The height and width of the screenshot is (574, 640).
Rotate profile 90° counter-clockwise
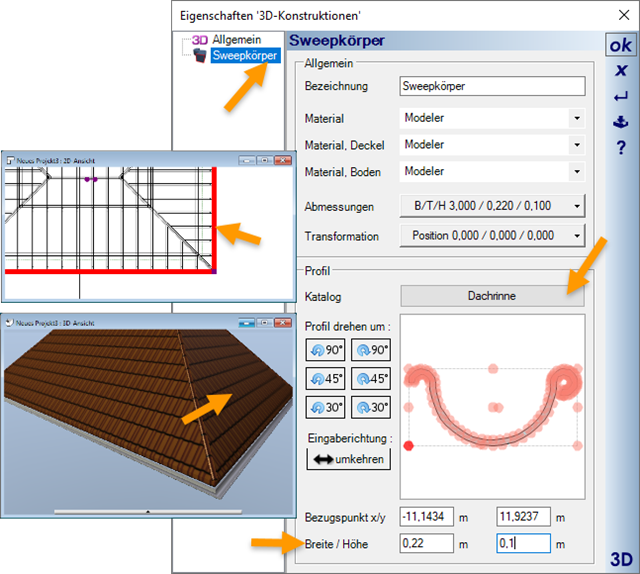click(324, 352)
